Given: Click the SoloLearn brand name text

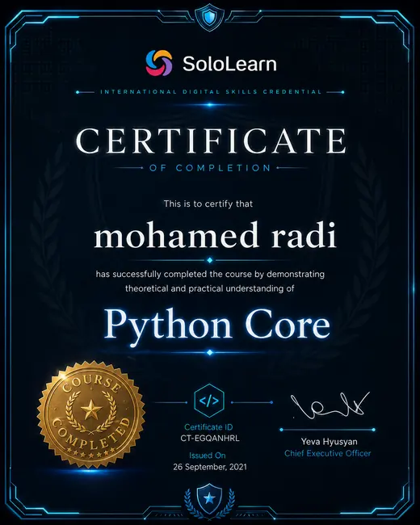Looking at the screenshot, I should [x=229, y=64].
